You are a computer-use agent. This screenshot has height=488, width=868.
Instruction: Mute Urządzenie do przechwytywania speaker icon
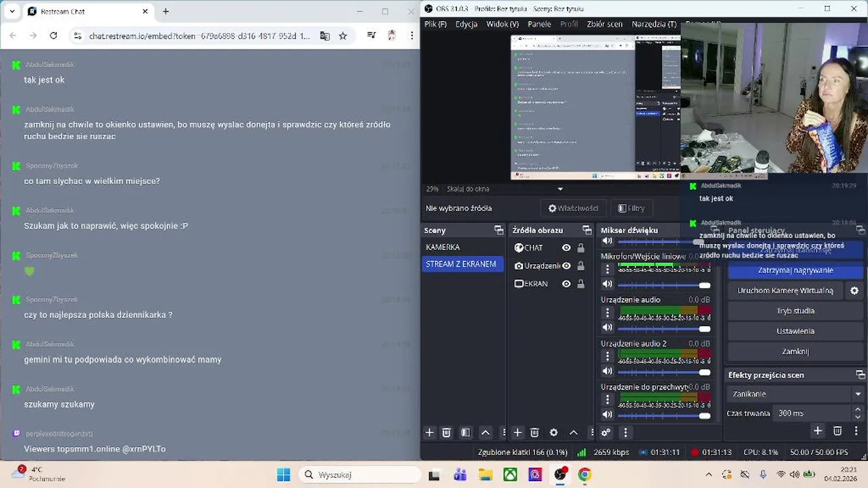(608, 415)
